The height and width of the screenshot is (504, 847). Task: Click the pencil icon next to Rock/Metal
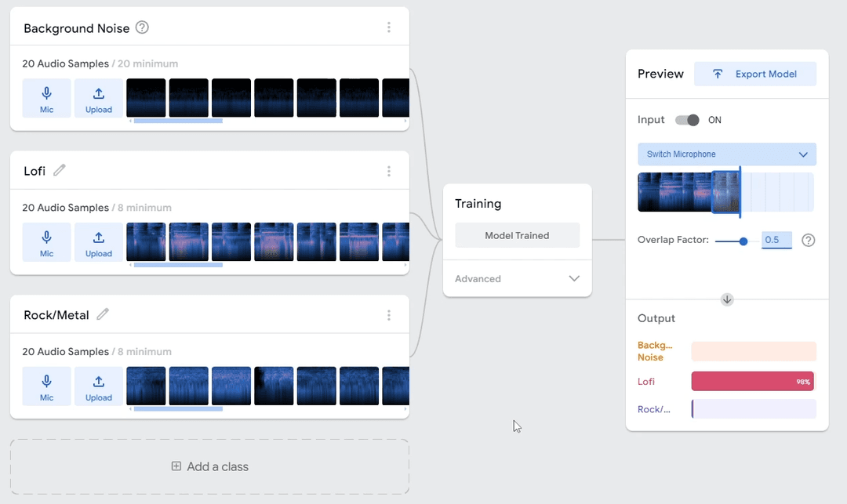pyautogui.click(x=103, y=314)
